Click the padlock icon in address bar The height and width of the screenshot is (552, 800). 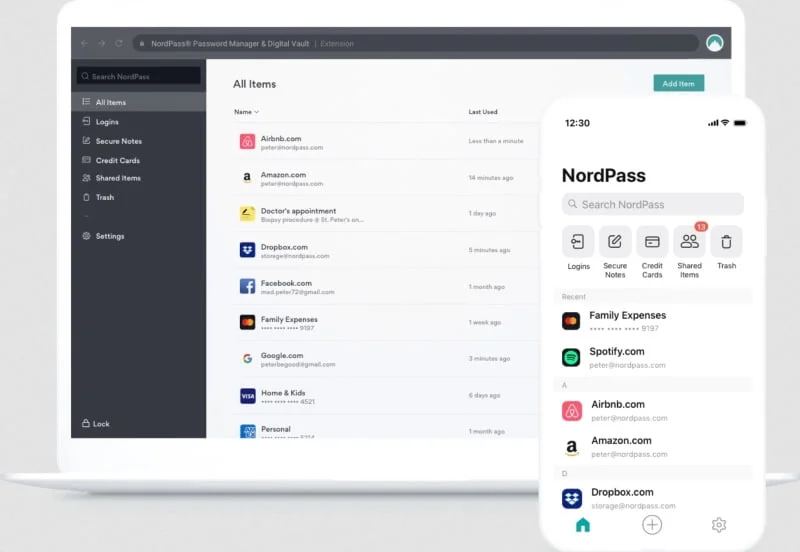point(142,44)
